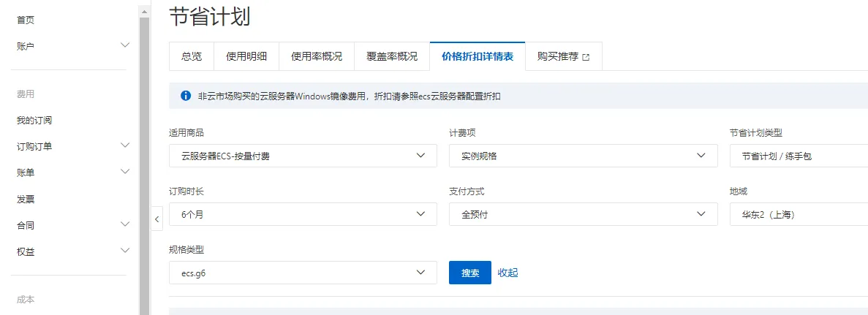Open 节省计划类型 dropdown
This screenshot has height=315, width=868.
[799, 156]
